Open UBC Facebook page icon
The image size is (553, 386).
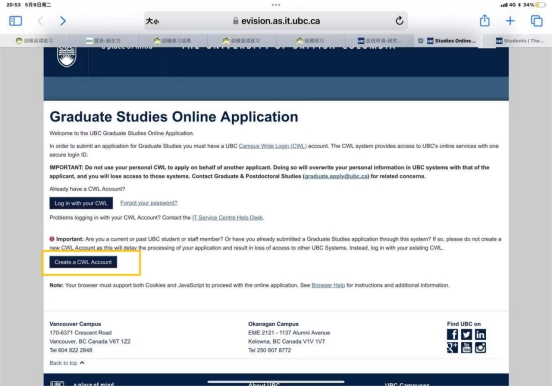click(x=452, y=334)
